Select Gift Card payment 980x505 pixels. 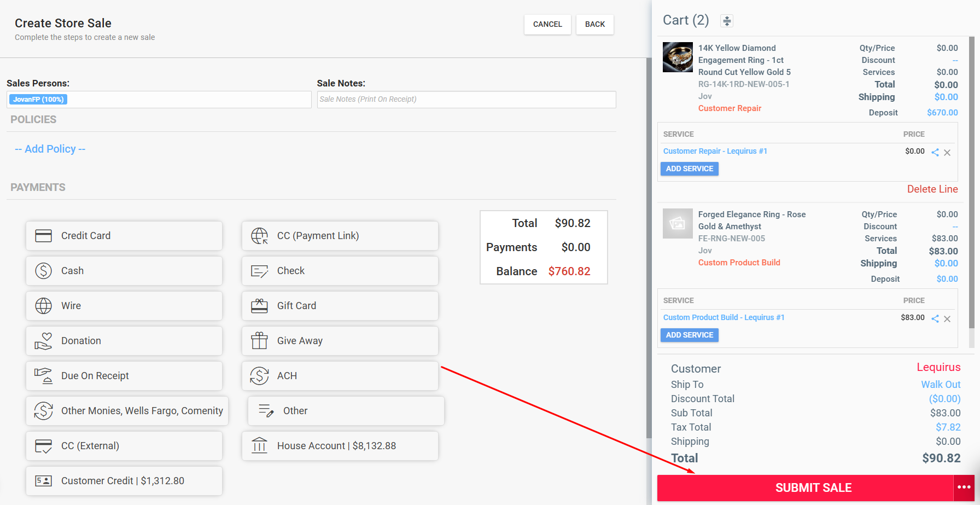coord(340,306)
